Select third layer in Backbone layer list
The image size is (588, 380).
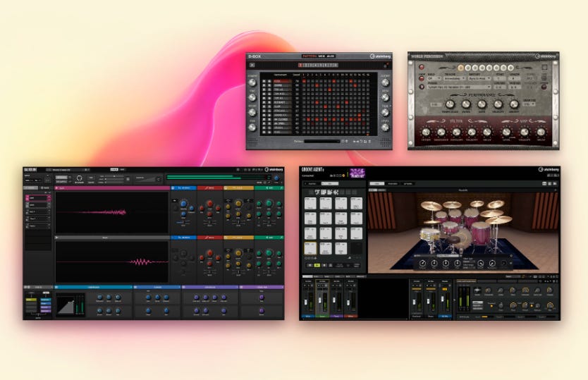(38, 212)
